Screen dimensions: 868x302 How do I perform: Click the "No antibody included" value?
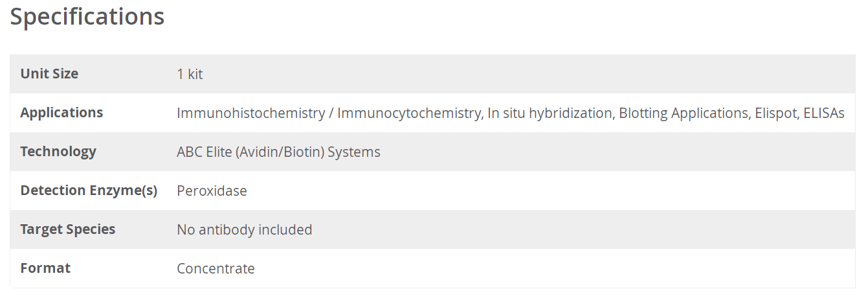(x=244, y=230)
